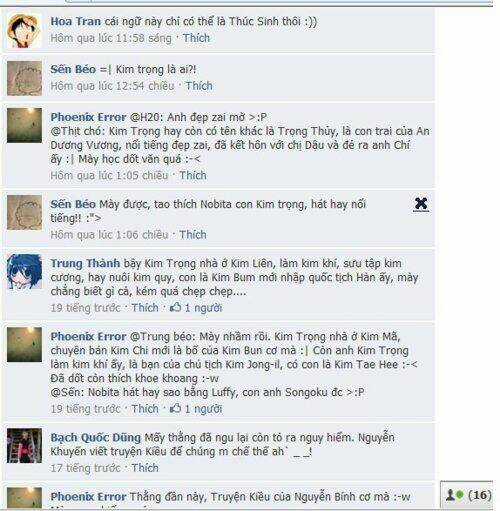Open Bạch Quốc Dũng's profile picture
Image resolution: width=500 pixels, height=511 pixels.
[x=25, y=446]
